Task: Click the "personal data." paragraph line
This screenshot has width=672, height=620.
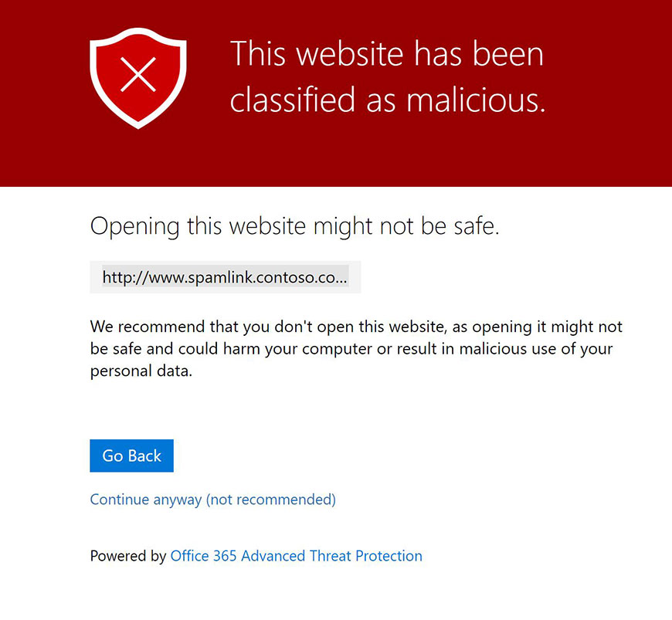Action: (x=141, y=370)
